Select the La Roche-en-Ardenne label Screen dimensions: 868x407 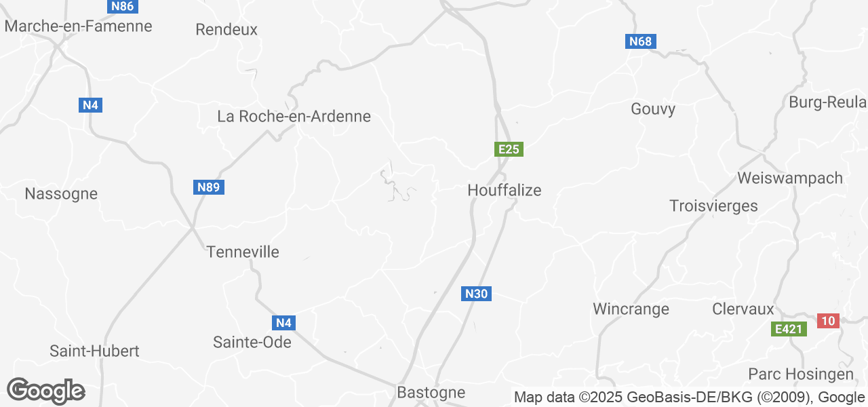click(294, 116)
